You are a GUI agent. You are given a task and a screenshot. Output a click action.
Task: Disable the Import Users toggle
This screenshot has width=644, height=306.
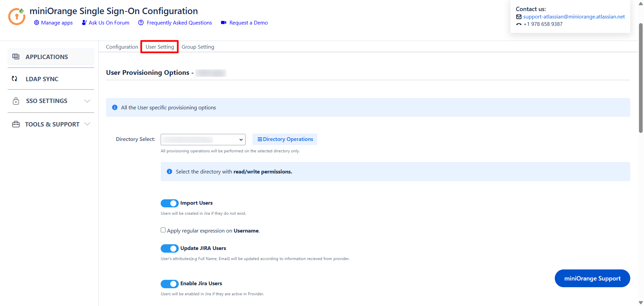[x=169, y=203]
